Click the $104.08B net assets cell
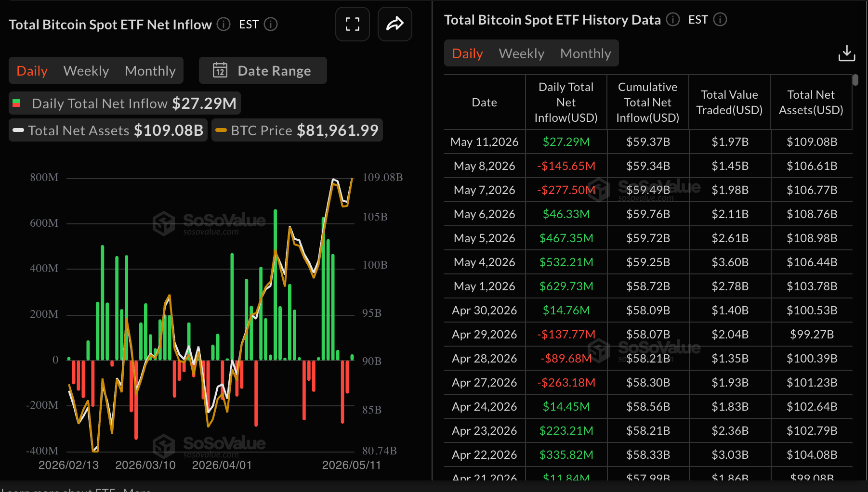This screenshot has height=492, width=868. [x=812, y=454]
